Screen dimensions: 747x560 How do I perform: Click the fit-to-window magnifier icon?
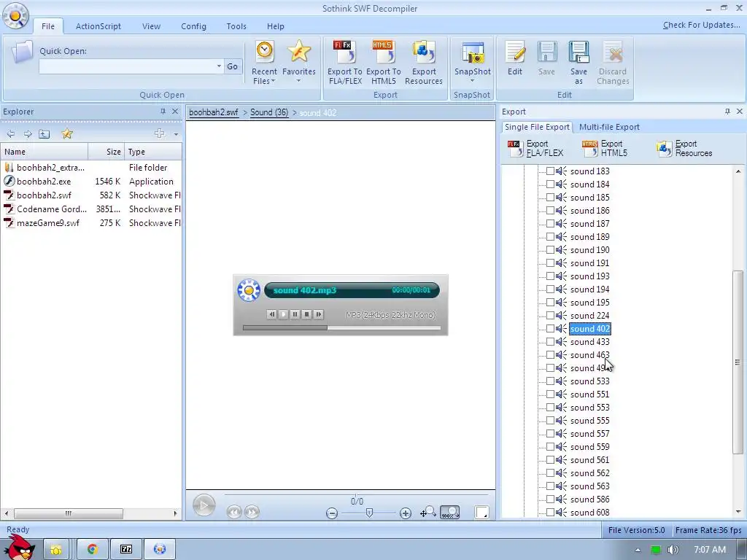pyautogui.click(x=427, y=513)
